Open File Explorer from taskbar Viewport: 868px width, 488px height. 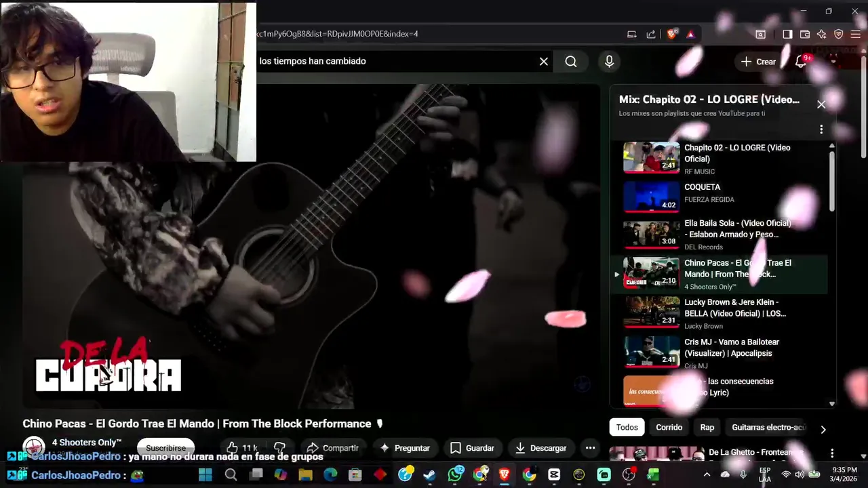tap(305, 474)
